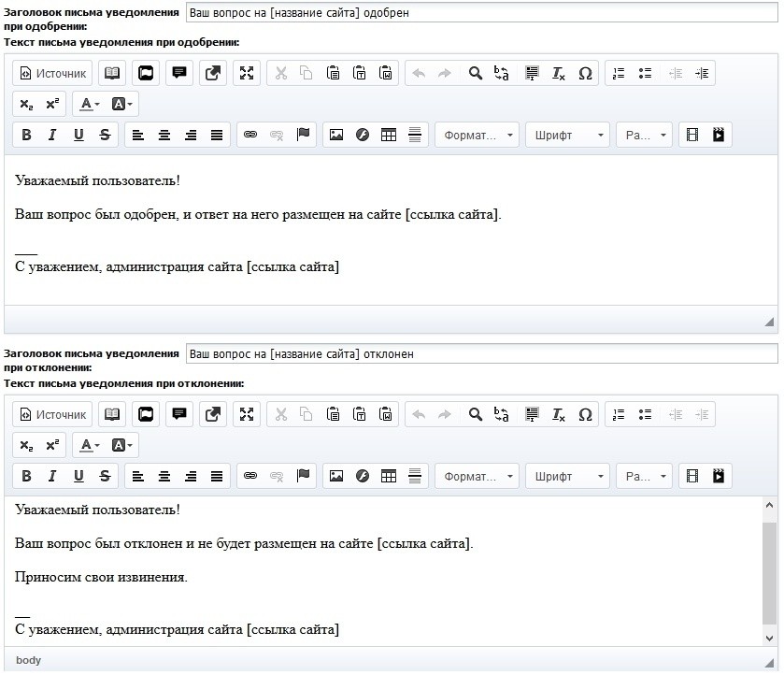This screenshot has width=784, height=675.
Task: Toggle underline in the approval editor
Action: (78, 135)
